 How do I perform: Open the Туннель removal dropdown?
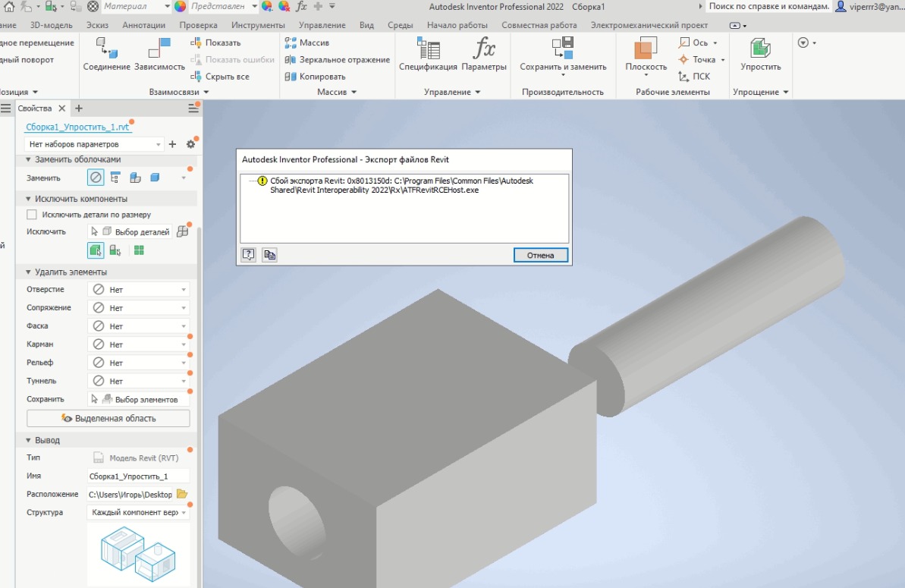click(x=139, y=382)
